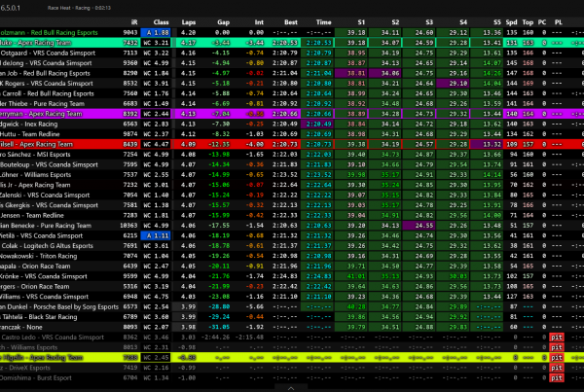This screenshot has width=584, height=392.
Task: Select magenta 'erryman - Apex Racing Team' row
Action: coord(292,114)
